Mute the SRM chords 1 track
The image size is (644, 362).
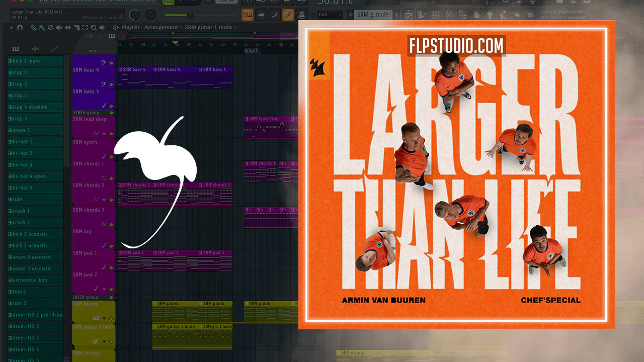pos(112,178)
